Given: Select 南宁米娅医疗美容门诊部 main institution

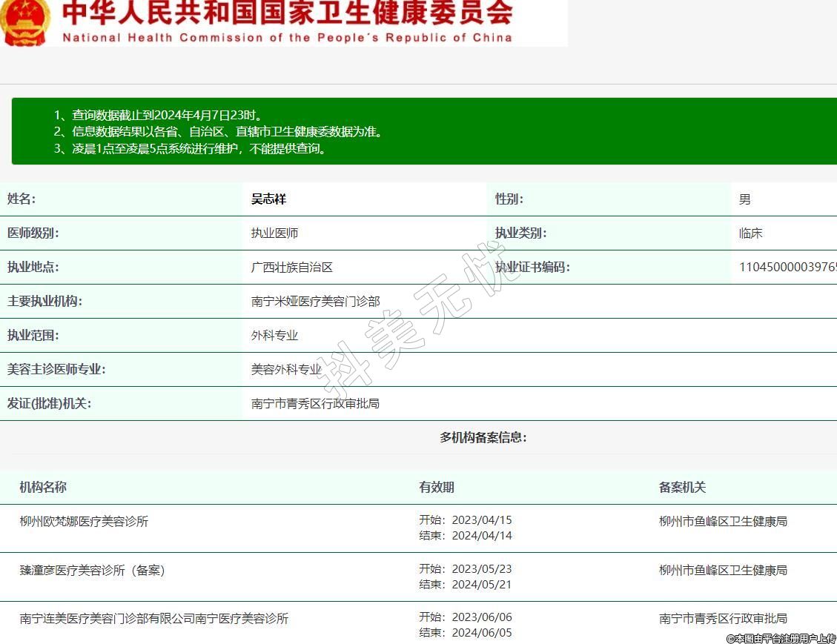Looking at the screenshot, I should click(x=315, y=302).
